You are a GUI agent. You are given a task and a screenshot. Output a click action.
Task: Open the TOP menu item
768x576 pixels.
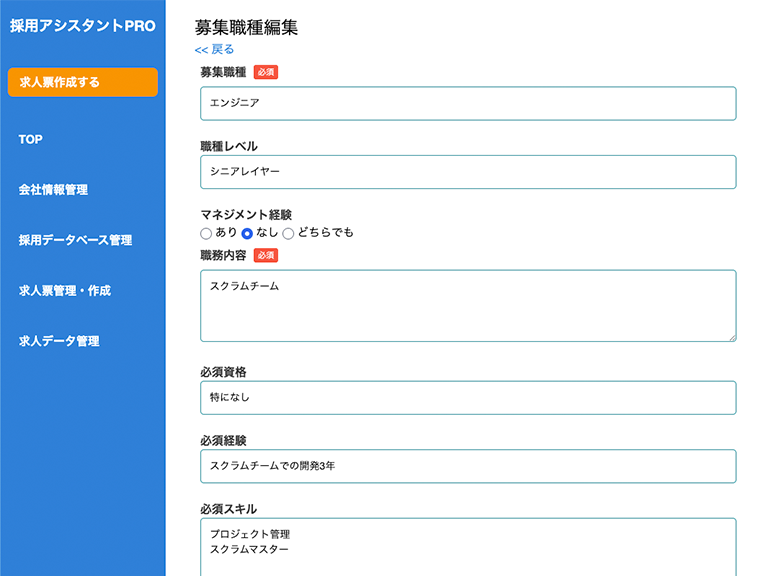(30, 140)
